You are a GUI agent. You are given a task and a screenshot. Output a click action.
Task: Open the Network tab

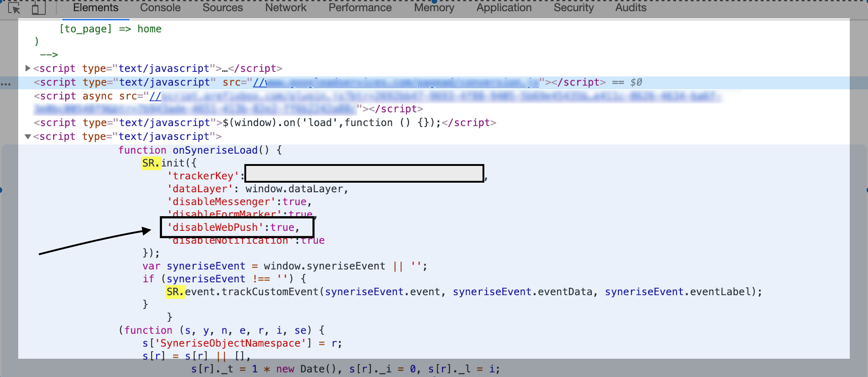pos(286,8)
